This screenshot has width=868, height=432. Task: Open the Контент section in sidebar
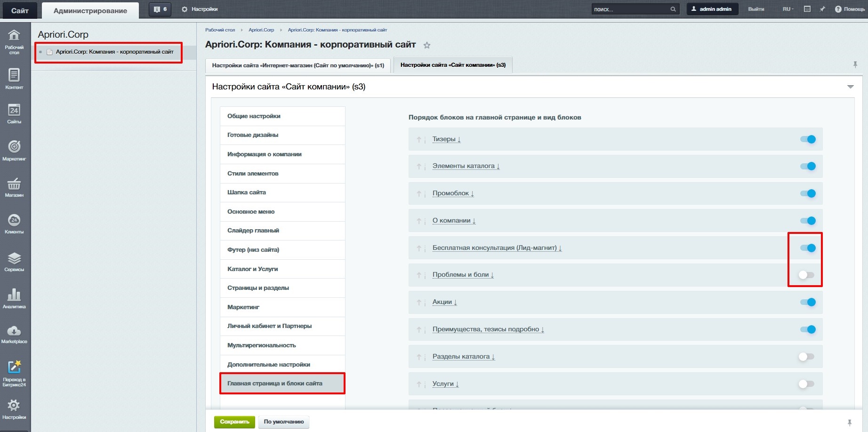(14, 78)
